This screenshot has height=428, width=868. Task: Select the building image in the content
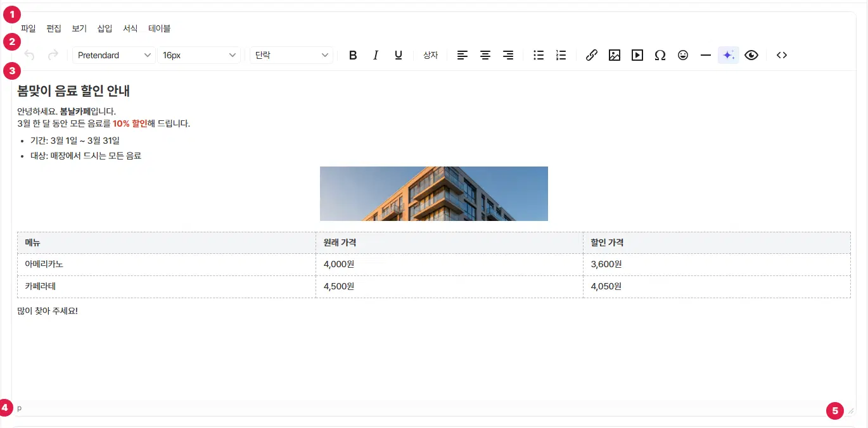[434, 194]
